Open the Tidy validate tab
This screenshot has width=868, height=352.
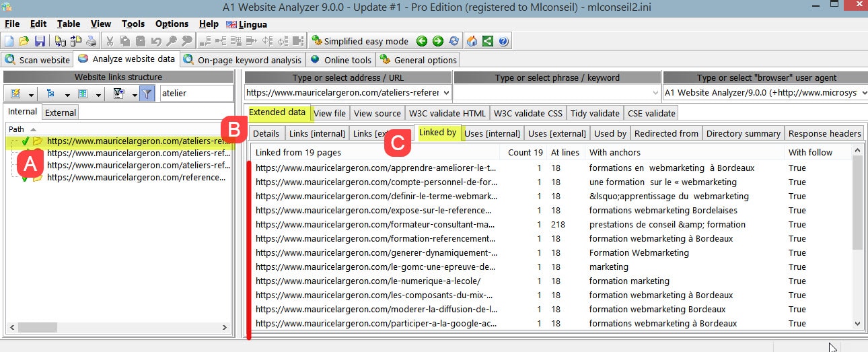tap(595, 113)
